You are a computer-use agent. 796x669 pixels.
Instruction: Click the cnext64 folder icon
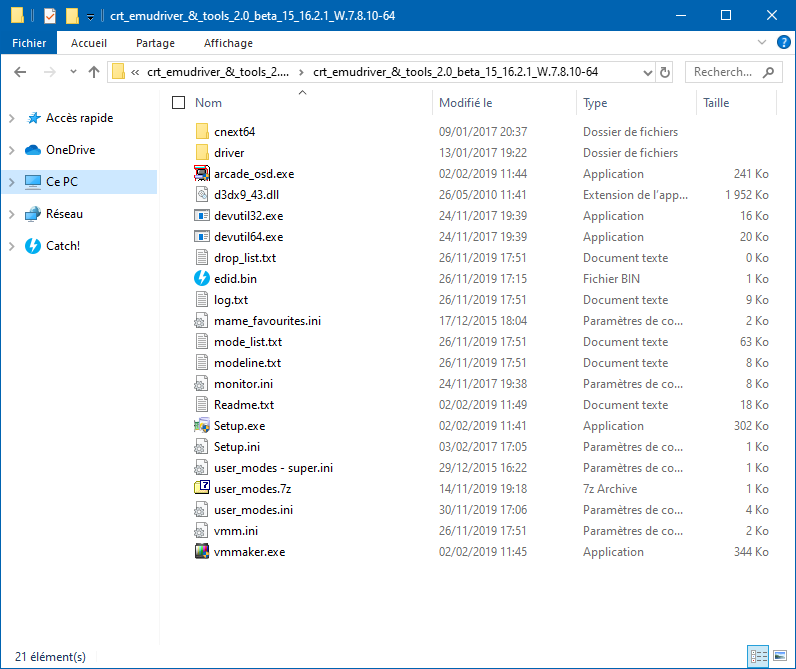click(202, 132)
